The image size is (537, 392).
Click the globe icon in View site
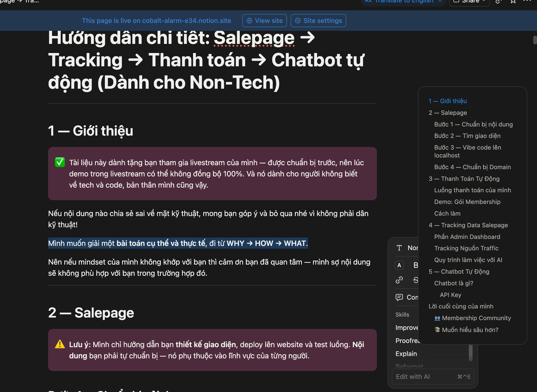tap(249, 21)
